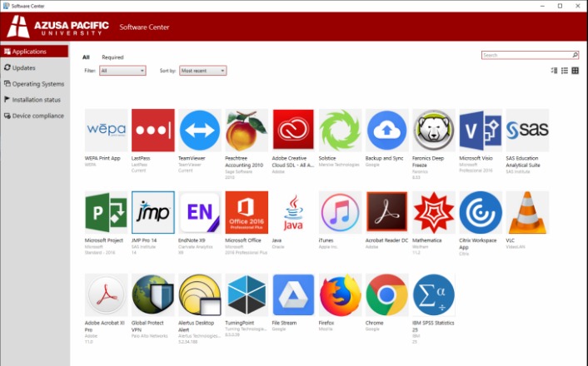This screenshot has height=366, width=588.
Task: Click into the Search field
Action: [526, 55]
